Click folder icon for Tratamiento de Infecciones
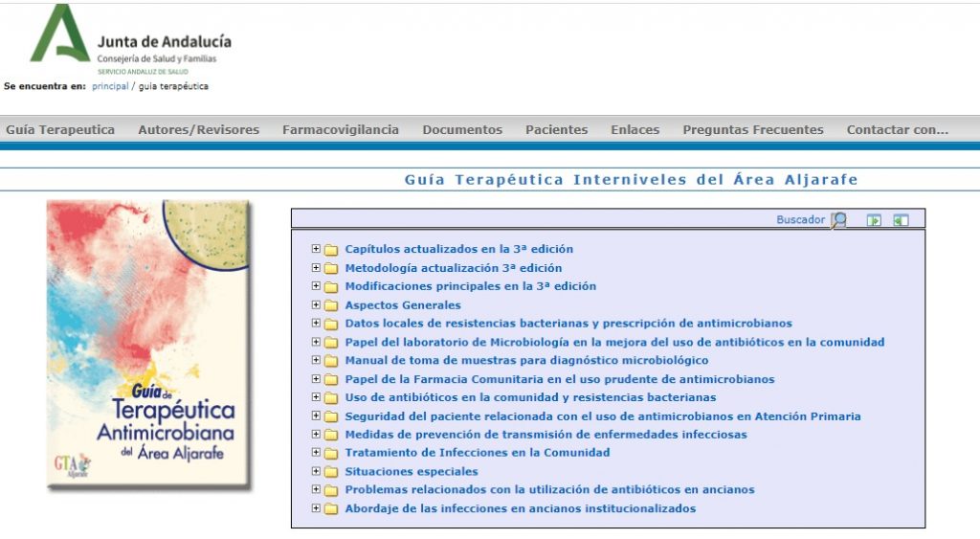The width and height of the screenshot is (980, 539). [x=331, y=454]
